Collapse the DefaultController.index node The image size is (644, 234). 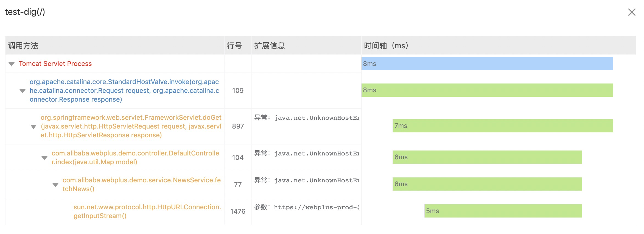click(x=44, y=158)
